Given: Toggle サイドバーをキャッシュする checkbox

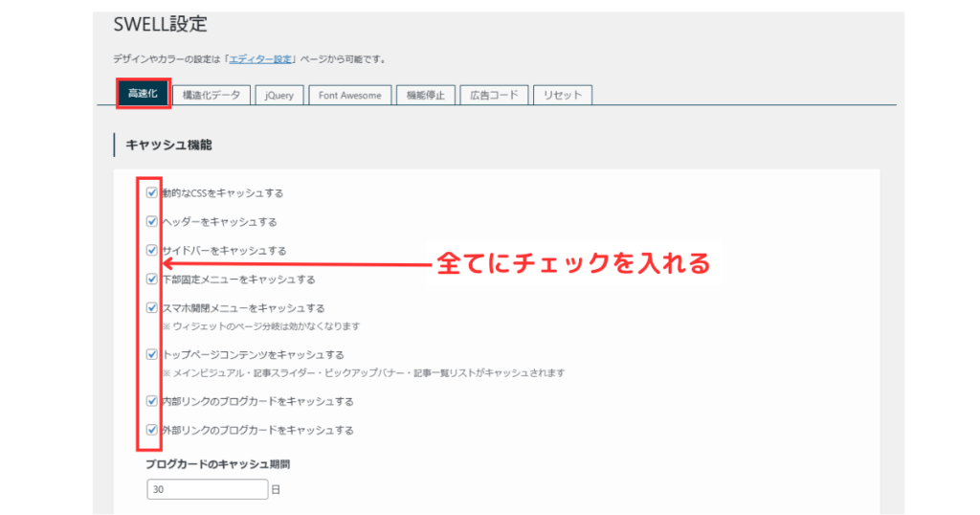Looking at the screenshot, I should [152, 250].
